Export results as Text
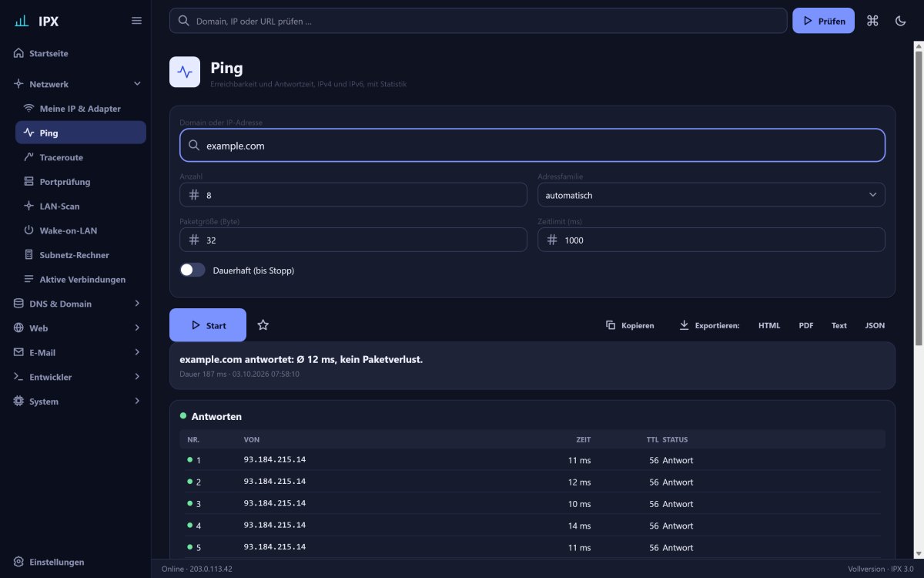 [839, 325]
